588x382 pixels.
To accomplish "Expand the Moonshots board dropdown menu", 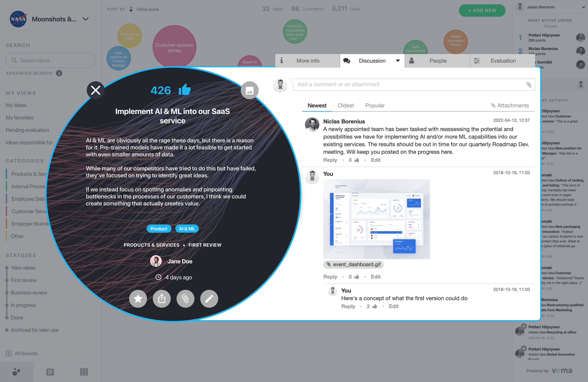I will (x=85, y=19).
